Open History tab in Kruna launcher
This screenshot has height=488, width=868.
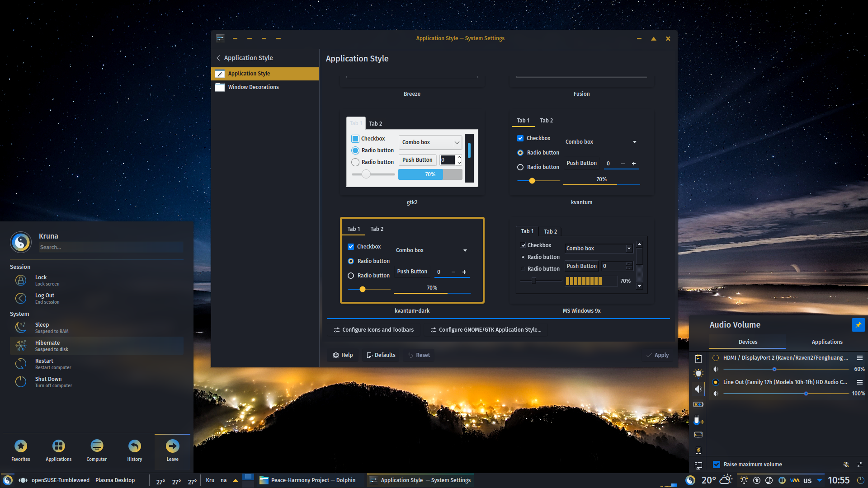pyautogui.click(x=134, y=450)
